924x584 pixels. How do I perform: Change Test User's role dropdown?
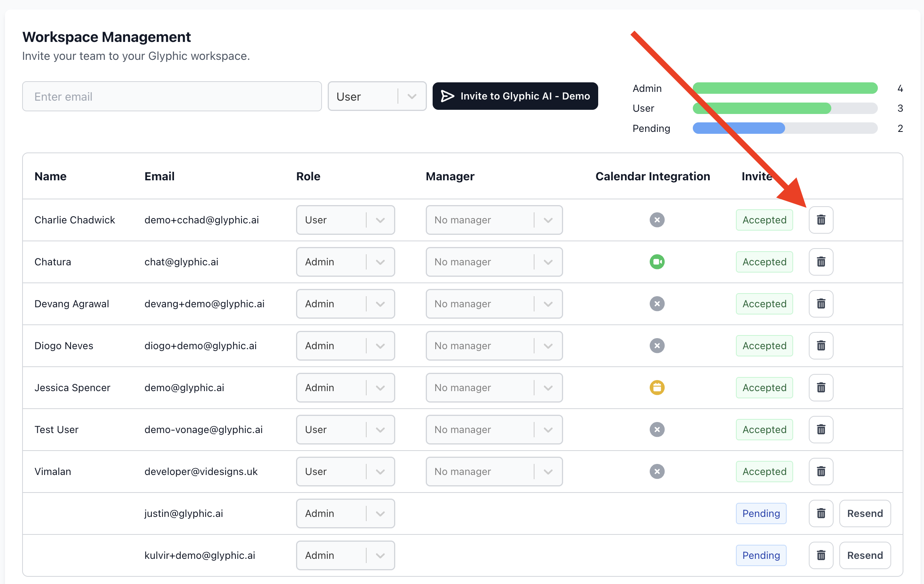point(345,430)
